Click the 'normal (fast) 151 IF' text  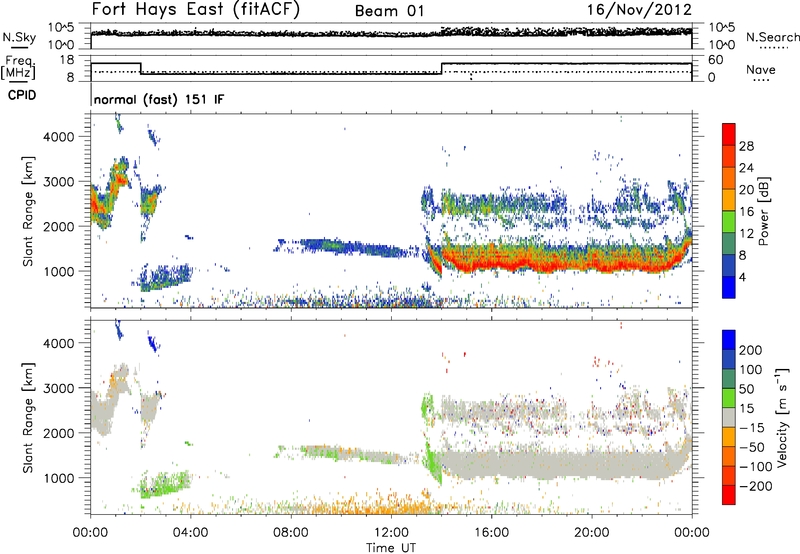pyautogui.click(x=159, y=99)
